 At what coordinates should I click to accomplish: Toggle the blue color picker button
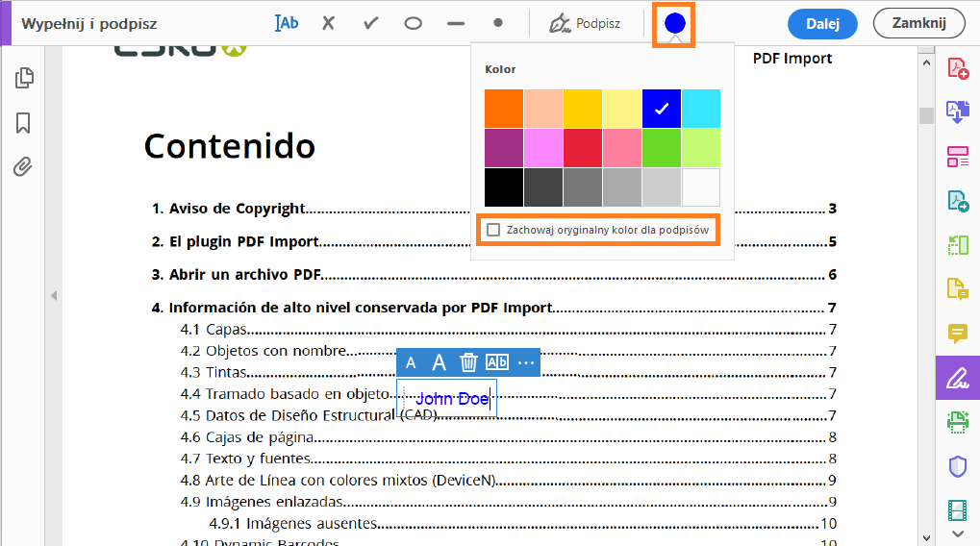coord(674,24)
